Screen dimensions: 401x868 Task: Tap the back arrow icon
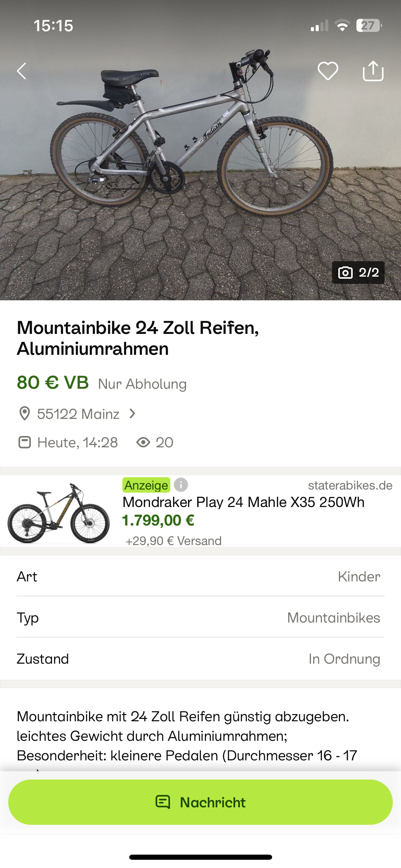[22, 71]
